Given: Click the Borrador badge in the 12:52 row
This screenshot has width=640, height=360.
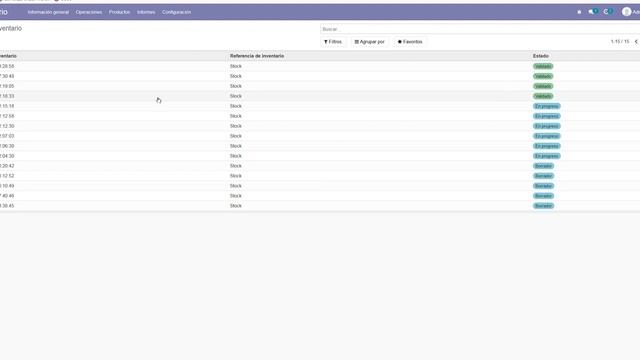Looking at the screenshot, I should pos(543,176).
